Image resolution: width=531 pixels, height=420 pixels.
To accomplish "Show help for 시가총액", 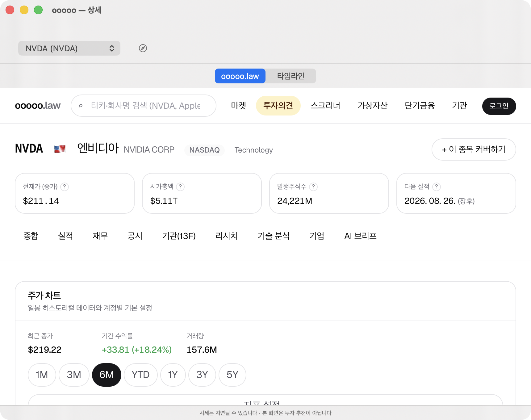I will (x=180, y=187).
